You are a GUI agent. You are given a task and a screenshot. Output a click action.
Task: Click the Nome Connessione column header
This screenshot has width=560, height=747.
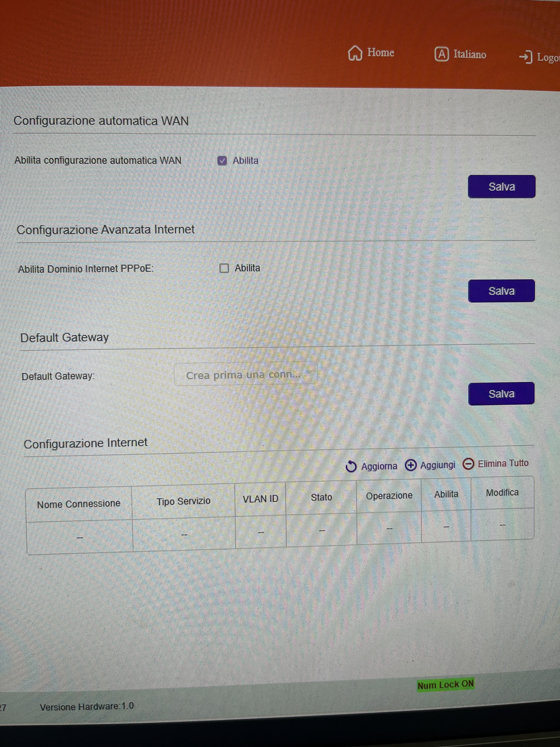[79, 504]
